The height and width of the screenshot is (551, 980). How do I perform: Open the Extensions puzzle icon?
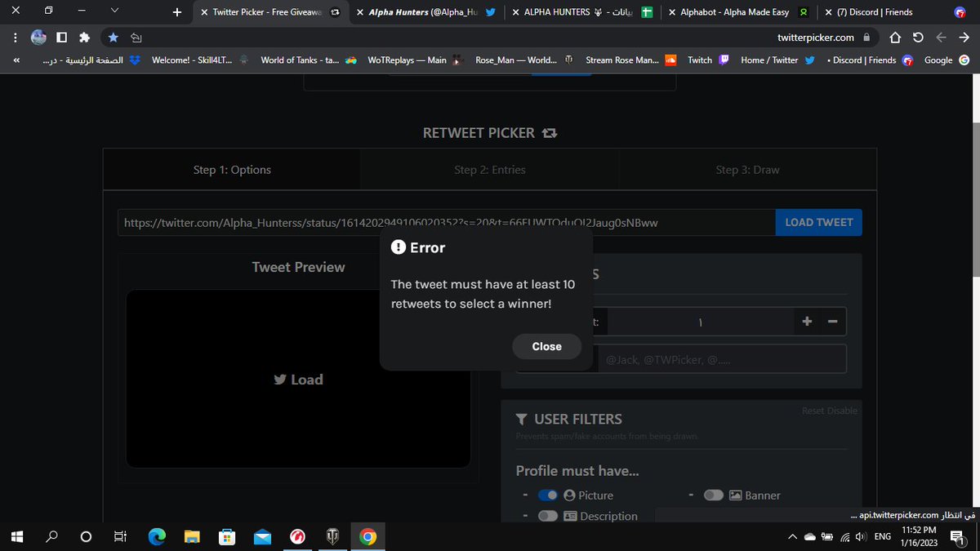[84, 38]
